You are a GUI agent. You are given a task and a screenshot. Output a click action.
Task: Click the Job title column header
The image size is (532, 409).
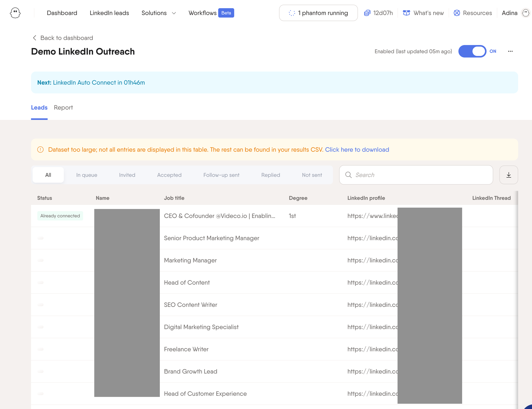[174, 198]
